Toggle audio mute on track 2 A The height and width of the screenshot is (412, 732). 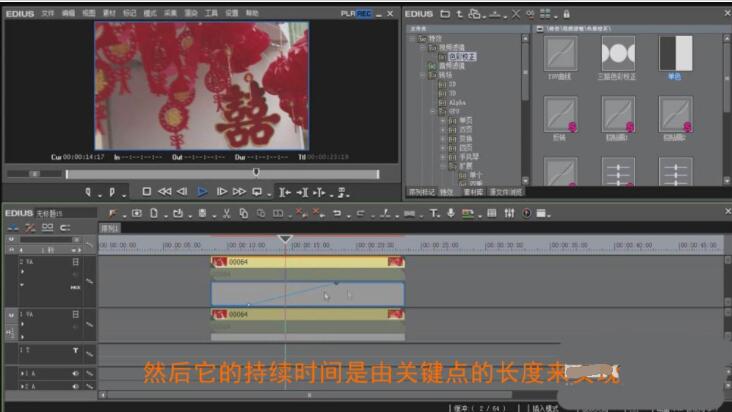point(75,385)
